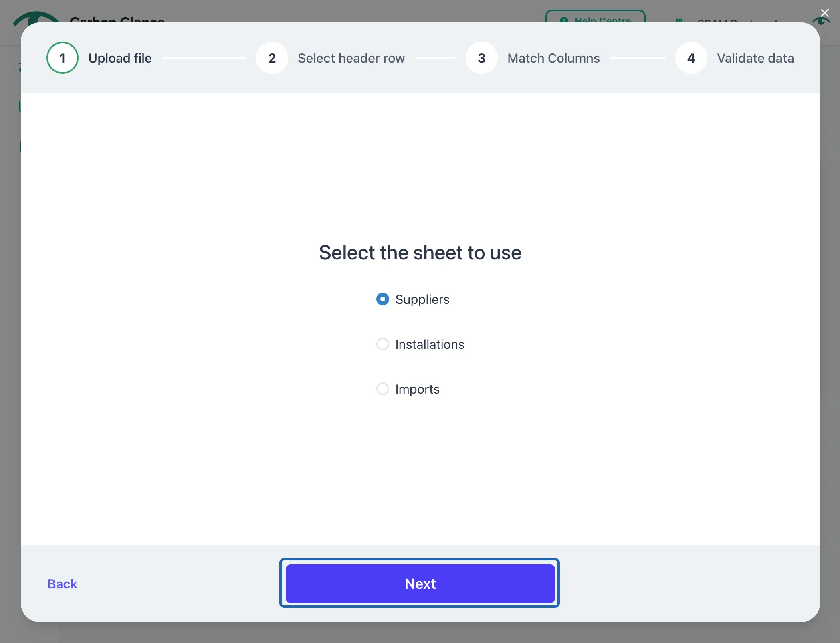Click the "Upload file" step label

[120, 58]
